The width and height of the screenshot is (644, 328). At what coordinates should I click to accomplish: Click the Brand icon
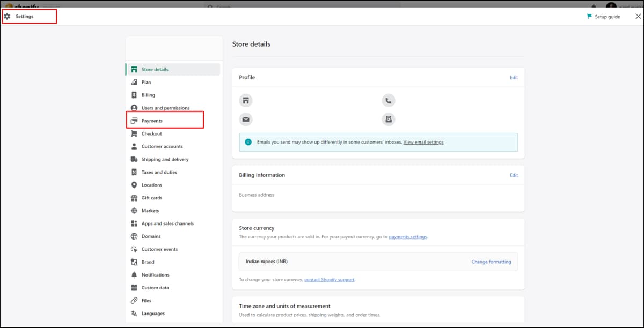pyautogui.click(x=134, y=263)
